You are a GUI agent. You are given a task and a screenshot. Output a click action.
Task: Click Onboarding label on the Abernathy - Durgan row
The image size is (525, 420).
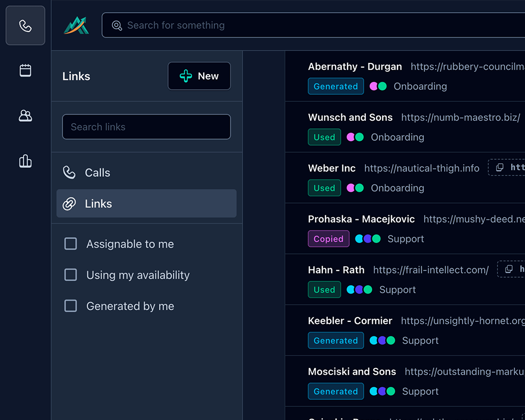pos(420,86)
